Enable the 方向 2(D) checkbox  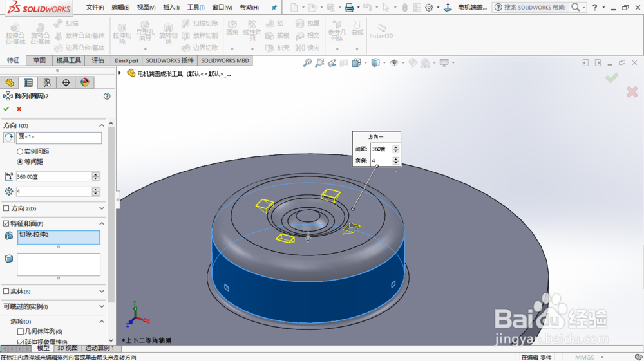coord(6,208)
